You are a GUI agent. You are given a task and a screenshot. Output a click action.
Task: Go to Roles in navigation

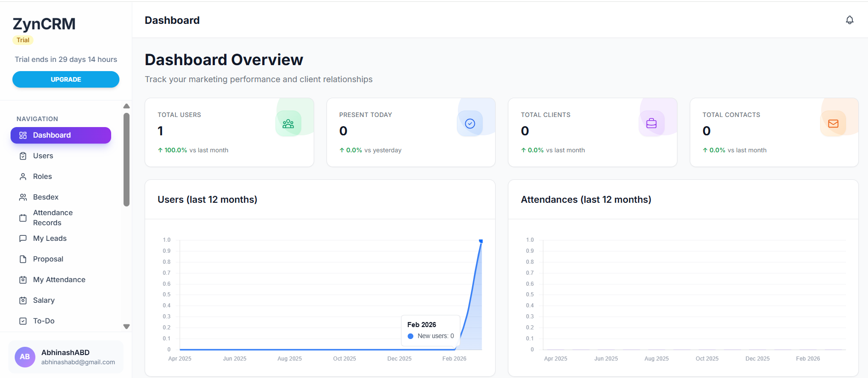point(42,177)
